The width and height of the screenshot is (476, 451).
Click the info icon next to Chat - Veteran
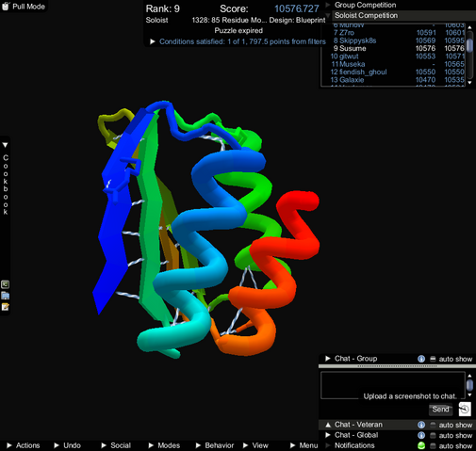421,425
